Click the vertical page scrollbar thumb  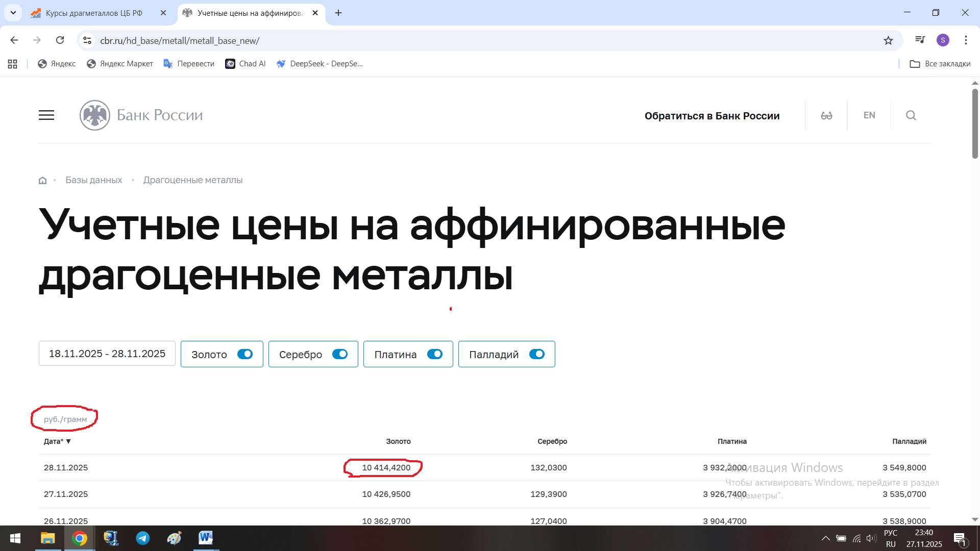click(x=975, y=122)
